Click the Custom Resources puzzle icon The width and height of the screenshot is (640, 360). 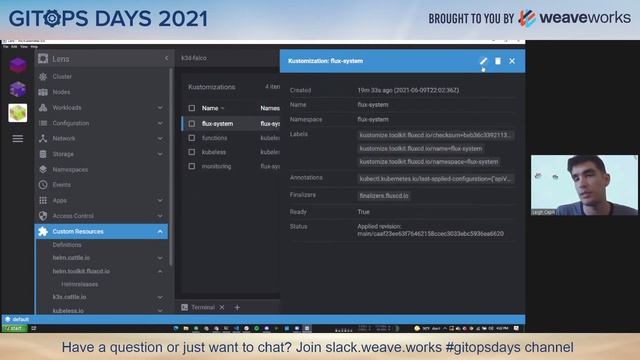click(43, 231)
